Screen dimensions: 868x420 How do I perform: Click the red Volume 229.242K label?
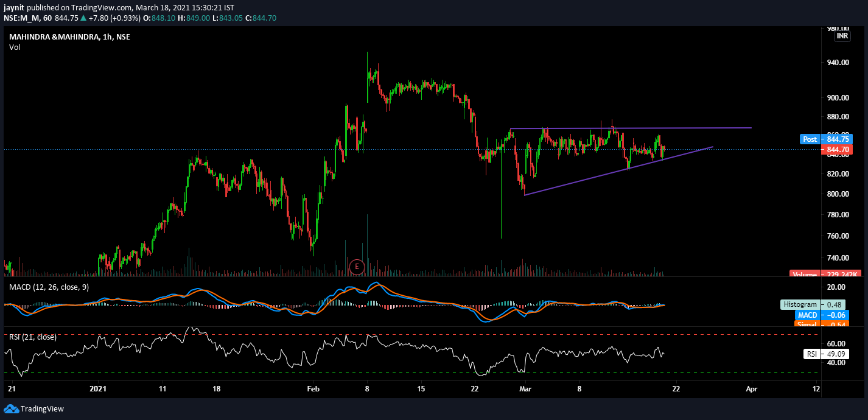point(825,275)
